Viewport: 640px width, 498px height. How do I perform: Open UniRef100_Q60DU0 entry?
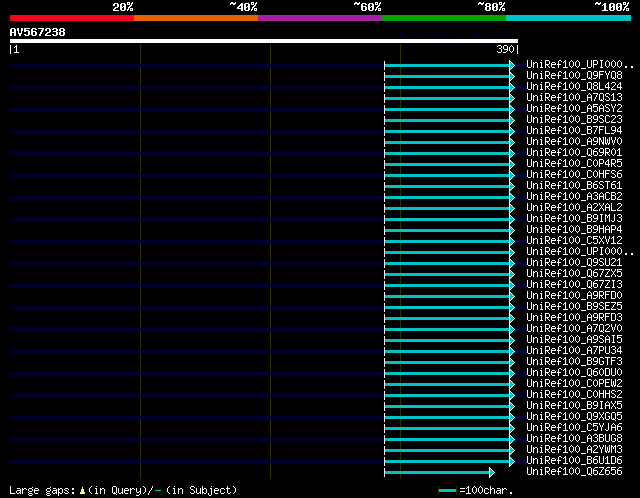[x=574, y=373]
